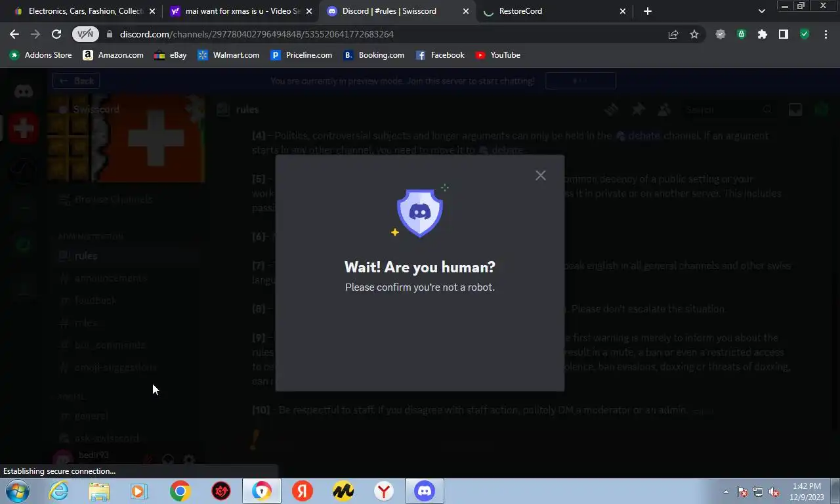840x504 pixels.
Task: Open the Threads icon in the channel header
Action: coord(612,110)
